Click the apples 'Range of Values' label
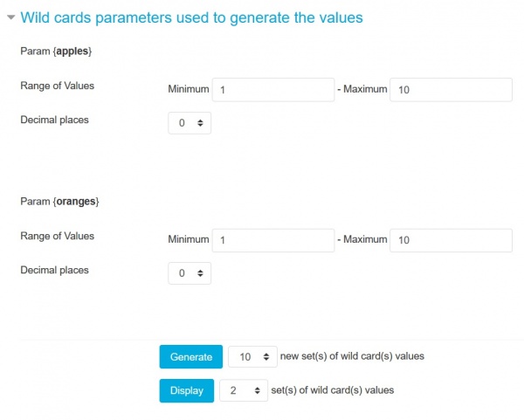The width and height of the screenshot is (524, 420). click(x=57, y=86)
